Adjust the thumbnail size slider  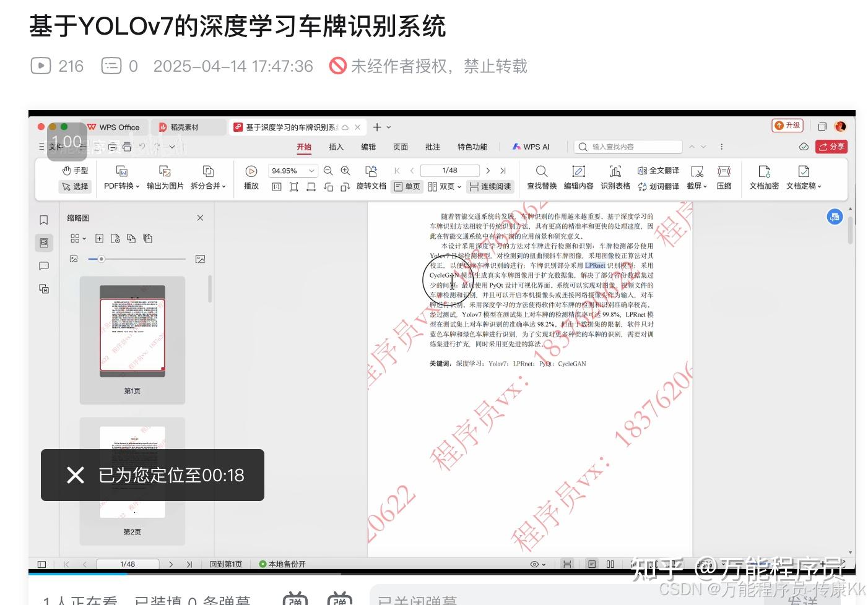click(102, 259)
